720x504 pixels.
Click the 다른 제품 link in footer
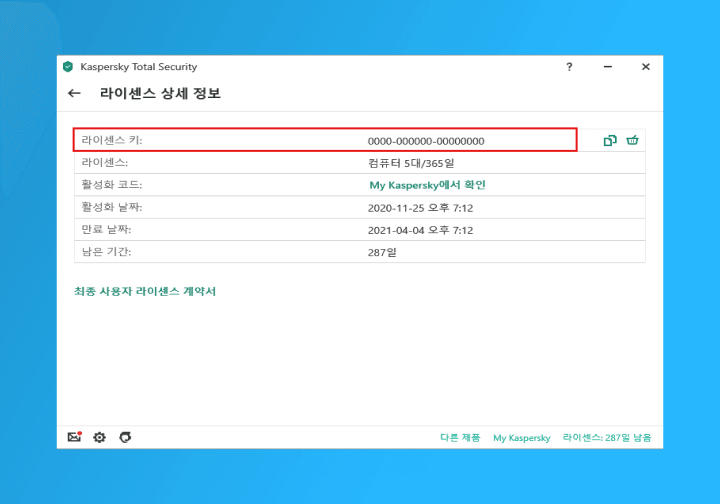point(460,438)
